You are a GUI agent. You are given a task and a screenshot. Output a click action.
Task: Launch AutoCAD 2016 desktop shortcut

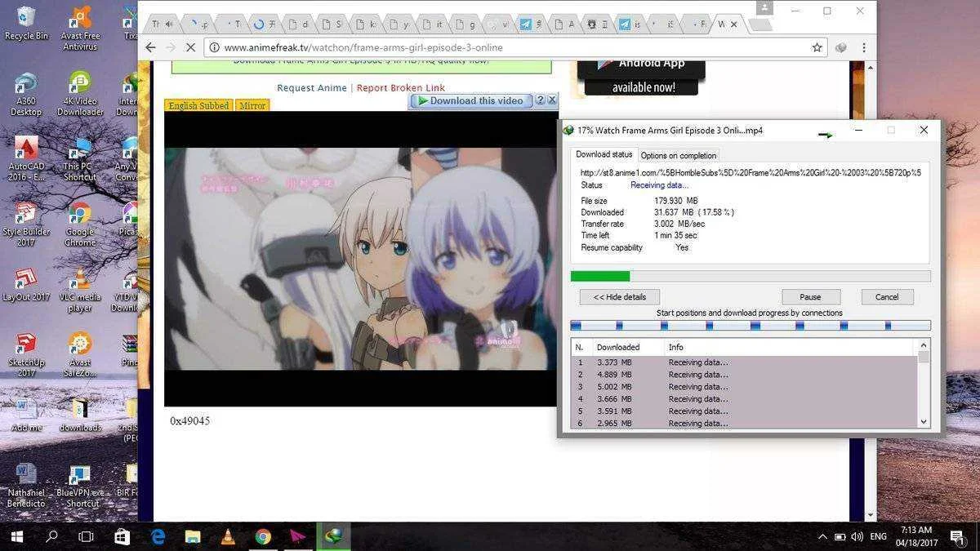[25, 159]
